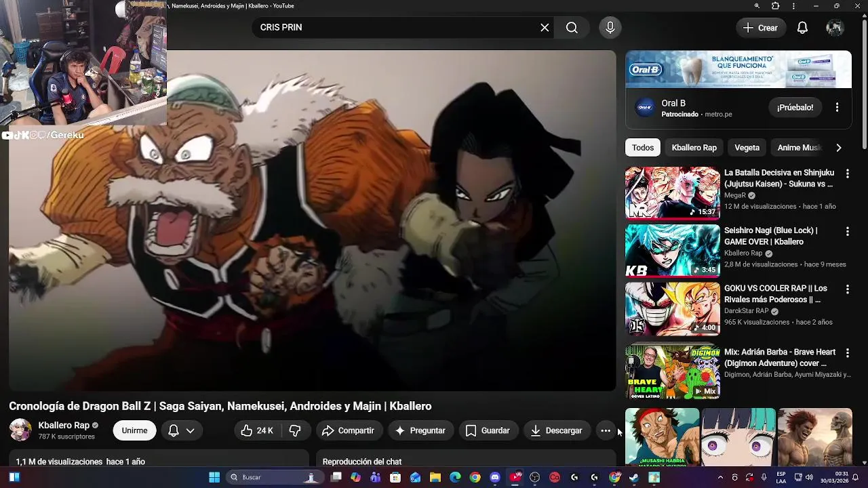The width and height of the screenshot is (868, 488).
Task: Open Task View in the taskbar
Action: pos(336,477)
